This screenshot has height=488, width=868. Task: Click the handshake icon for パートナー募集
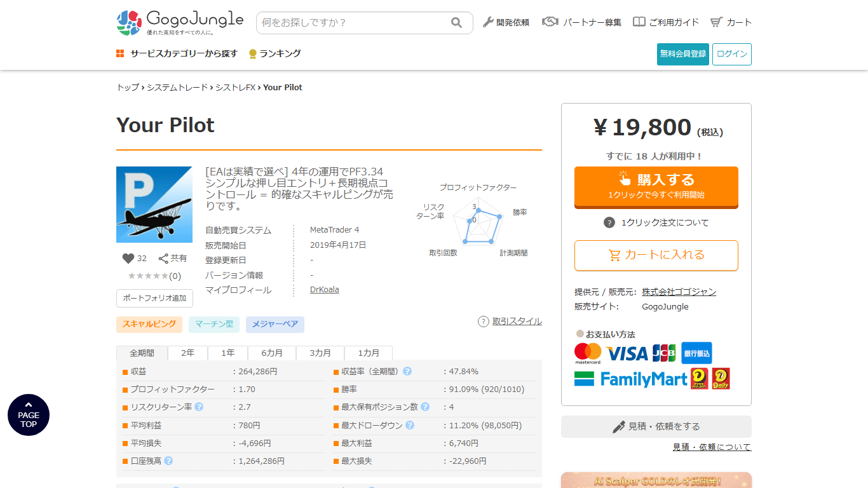550,22
